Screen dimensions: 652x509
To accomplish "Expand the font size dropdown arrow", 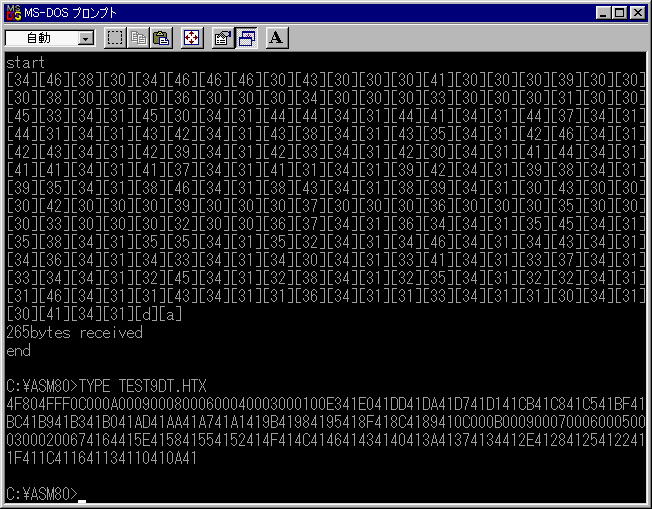I will point(86,38).
